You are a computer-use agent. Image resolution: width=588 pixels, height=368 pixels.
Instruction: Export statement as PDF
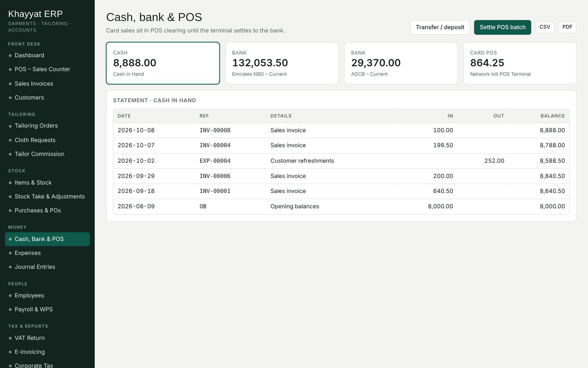click(x=567, y=27)
